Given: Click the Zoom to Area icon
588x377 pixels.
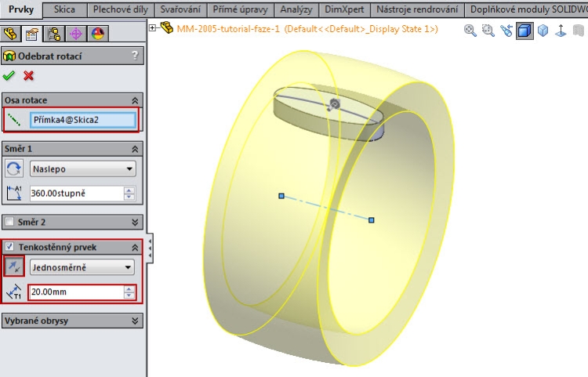Looking at the screenshot, I should click(488, 31).
